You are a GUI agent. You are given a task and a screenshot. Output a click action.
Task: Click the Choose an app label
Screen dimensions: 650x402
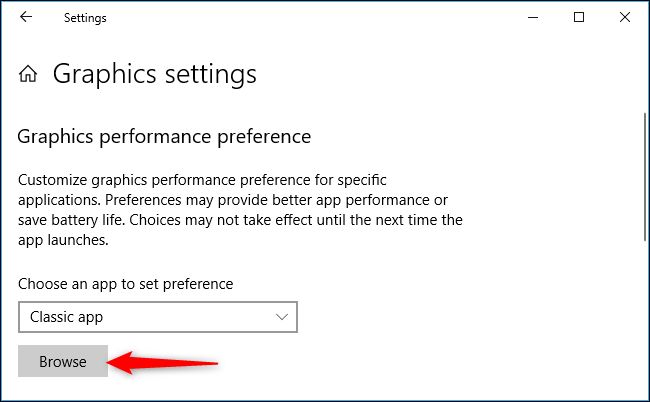(x=126, y=284)
